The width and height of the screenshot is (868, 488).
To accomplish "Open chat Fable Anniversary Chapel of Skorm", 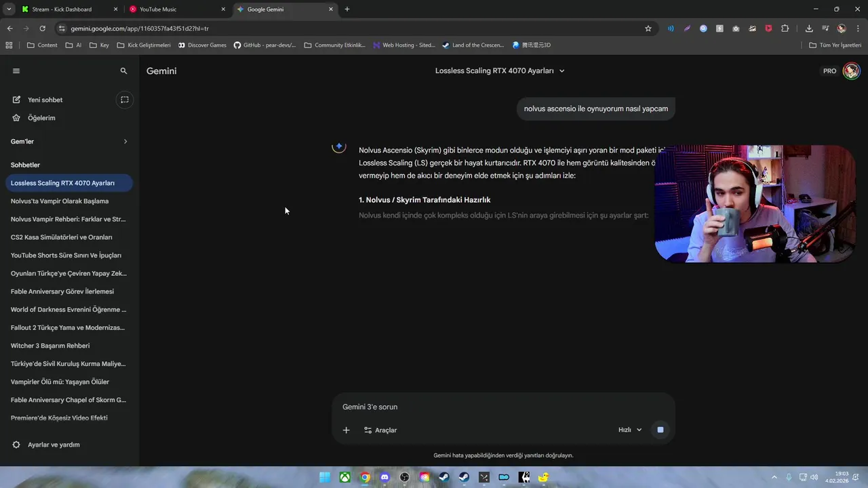I will (68, 400).
